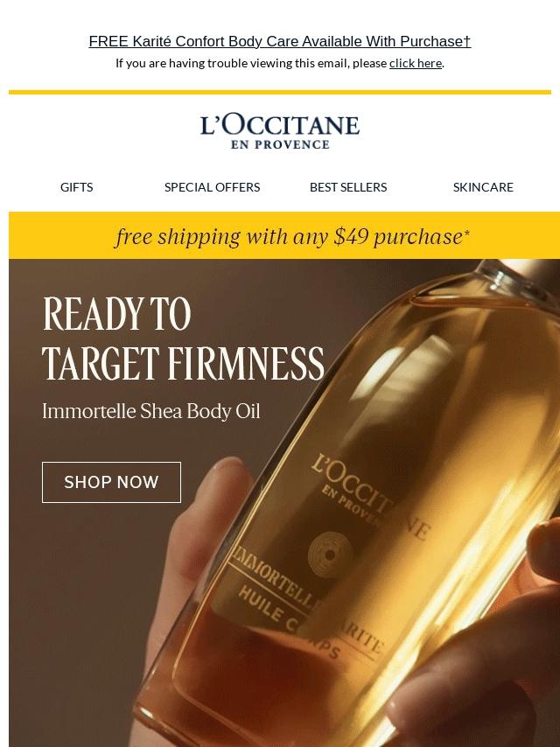This screenshot has width=560, height=747.
Task: Click the yellow free shipping $49 banner
Action: pyautogui.click(x=284, y=235)
